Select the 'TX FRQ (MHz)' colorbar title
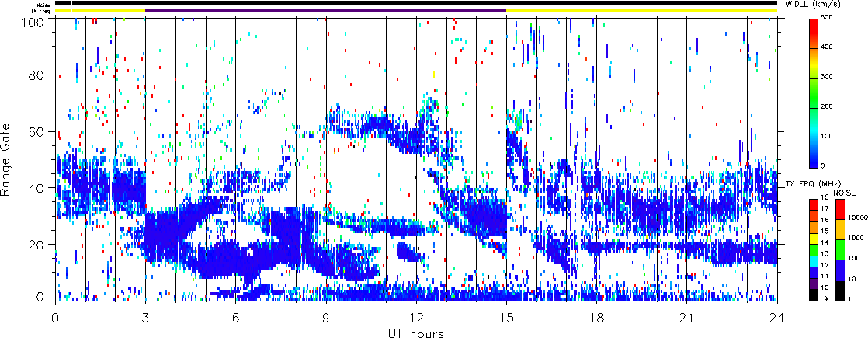This screenshot has height=338, width=868. pos(813,184)
